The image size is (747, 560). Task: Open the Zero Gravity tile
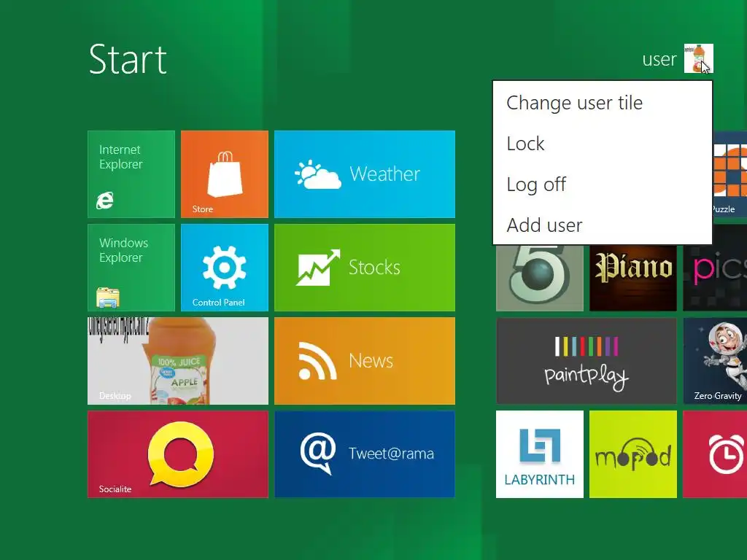tap(715, 361)
